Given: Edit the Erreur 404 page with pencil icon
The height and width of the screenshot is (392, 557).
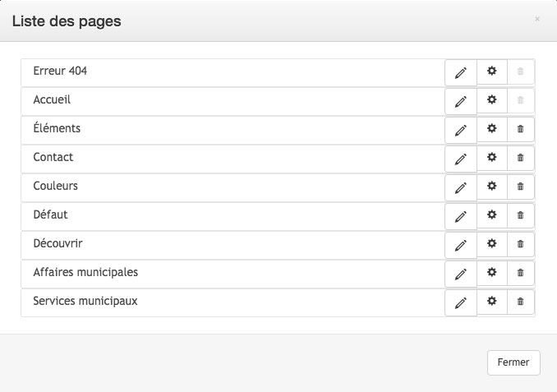Looking at the screenshot, I should (461, 73).
